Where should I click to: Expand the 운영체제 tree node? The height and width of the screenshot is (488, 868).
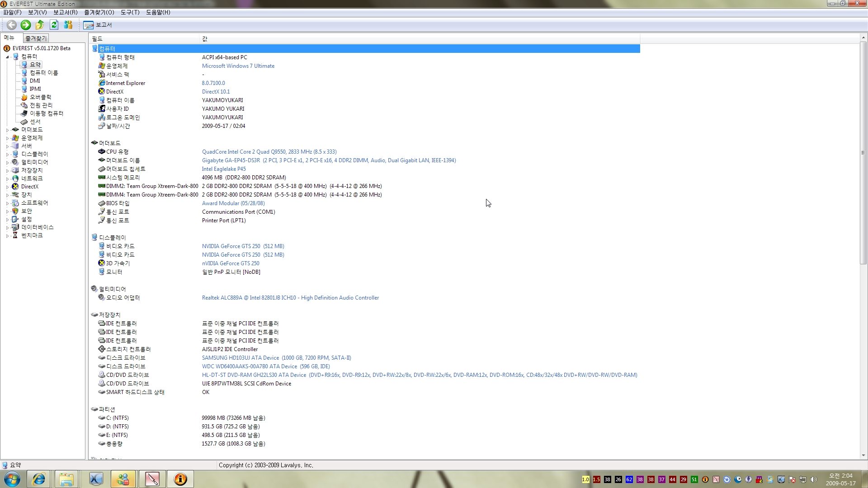(7, 138)
